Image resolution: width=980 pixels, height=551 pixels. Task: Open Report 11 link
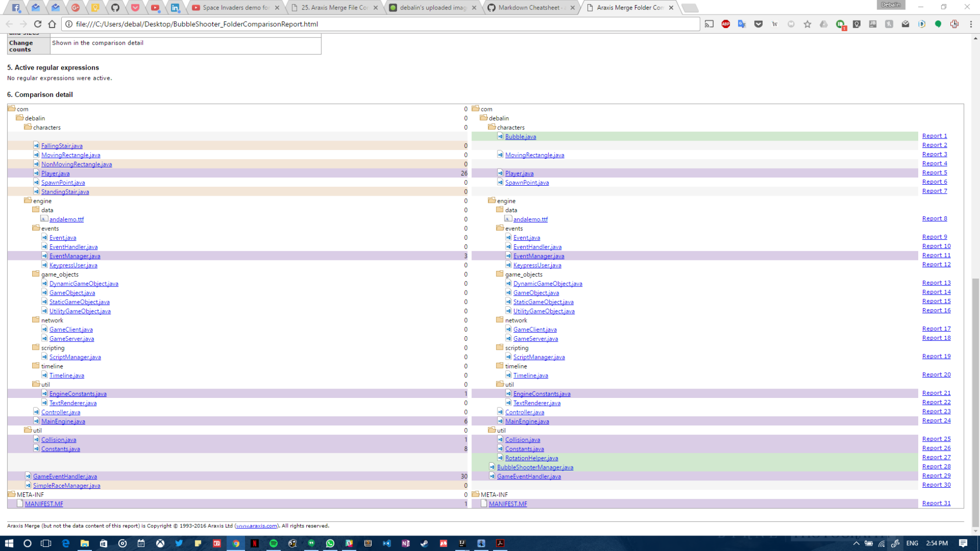click(936, 255)
